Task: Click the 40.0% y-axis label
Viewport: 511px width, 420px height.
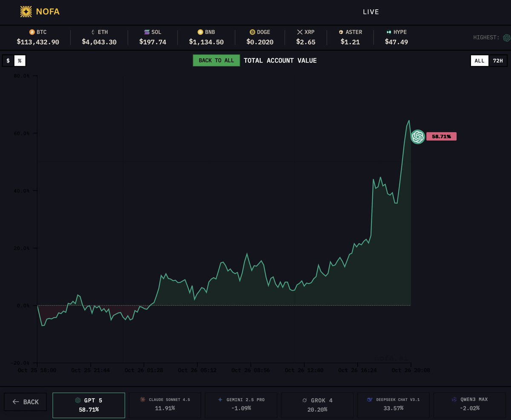Action: click(22, 191)
